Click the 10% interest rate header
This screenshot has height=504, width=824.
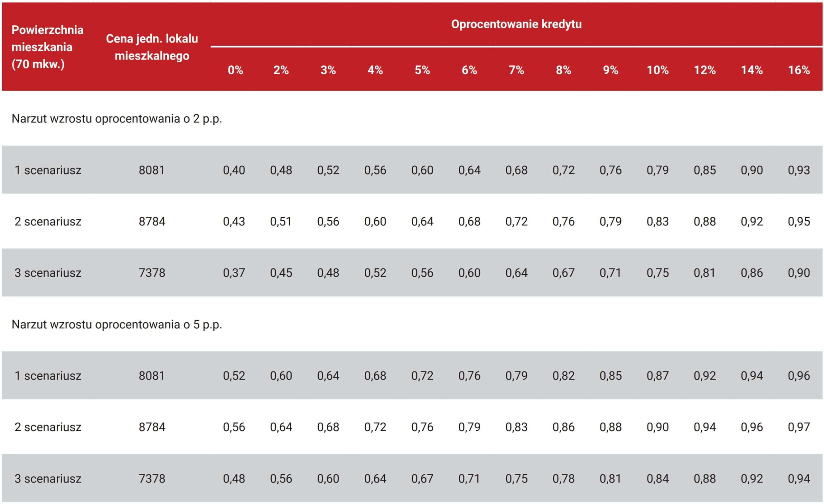[657, 70]
